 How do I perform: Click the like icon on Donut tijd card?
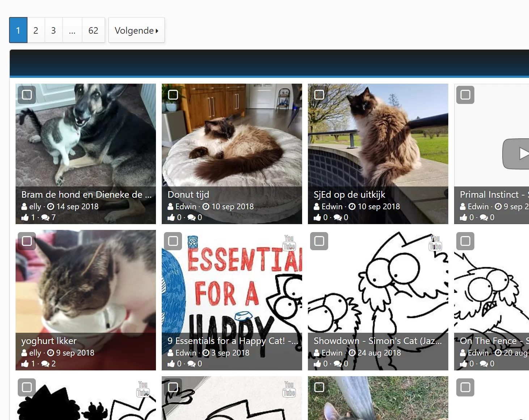click(171, 217)
